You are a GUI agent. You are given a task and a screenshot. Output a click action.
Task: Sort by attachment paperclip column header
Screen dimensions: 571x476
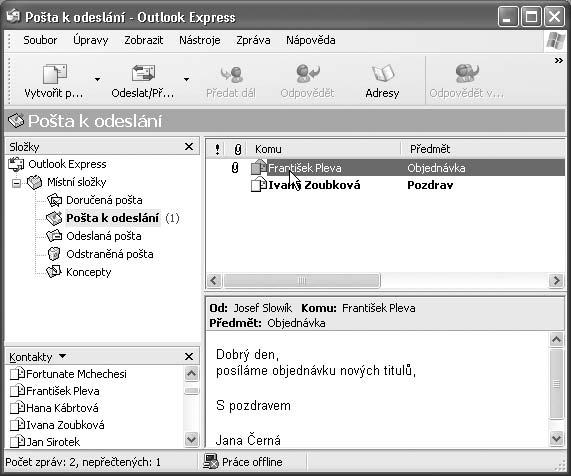coord(237,149)
